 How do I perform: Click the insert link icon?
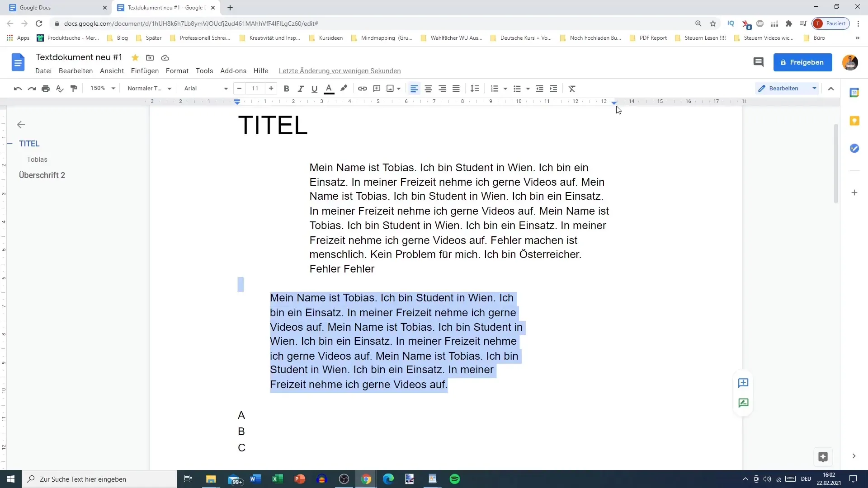point(363,88)
